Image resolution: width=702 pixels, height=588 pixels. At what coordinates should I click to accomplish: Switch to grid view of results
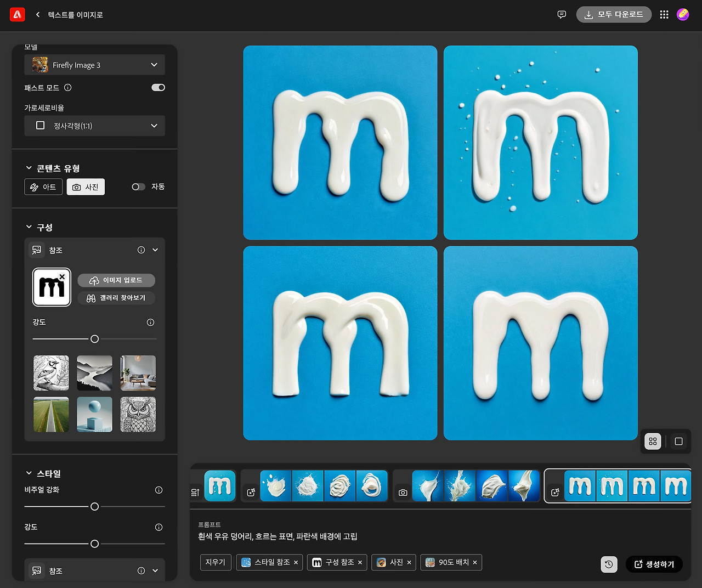pyautogui.click(x=653, y=441)
